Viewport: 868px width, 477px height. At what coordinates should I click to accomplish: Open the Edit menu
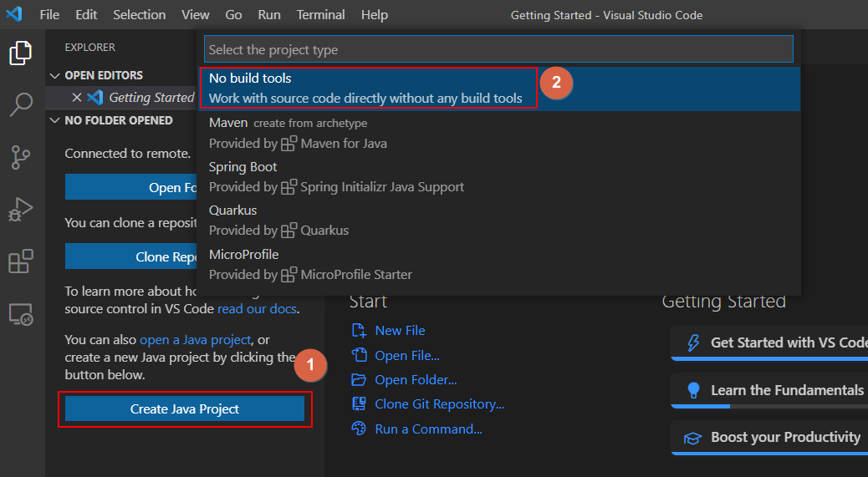pos(86,15)
